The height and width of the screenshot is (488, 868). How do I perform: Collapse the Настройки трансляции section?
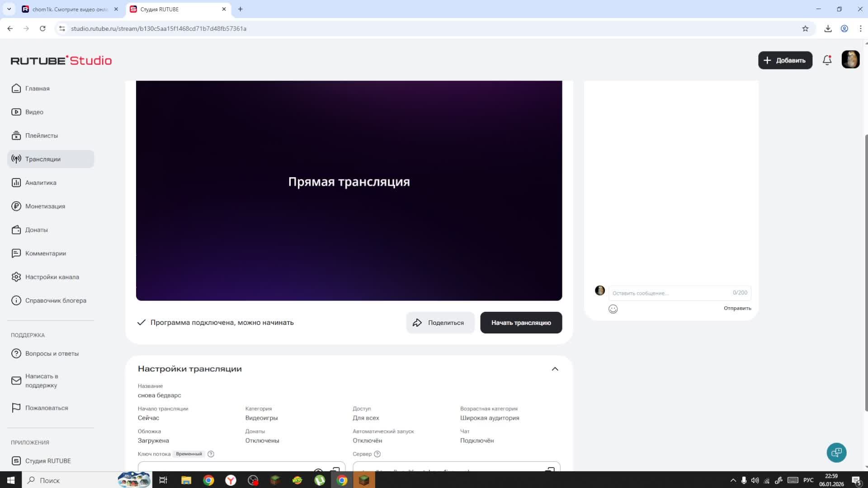(555, 369)
